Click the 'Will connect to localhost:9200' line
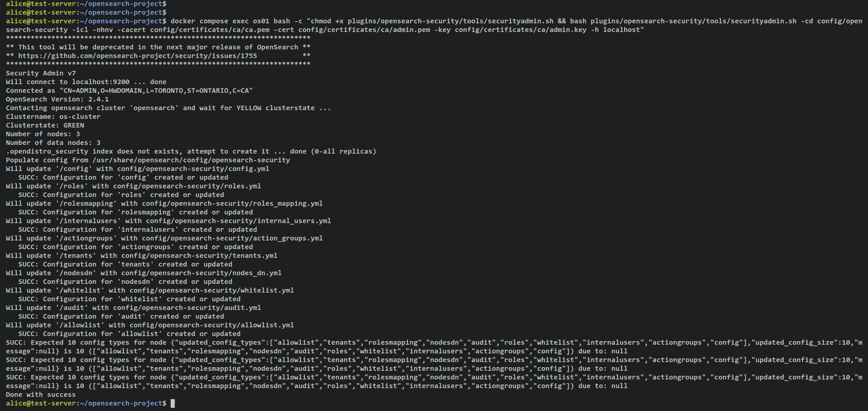868x411 pixels. (x=86, y=82)
